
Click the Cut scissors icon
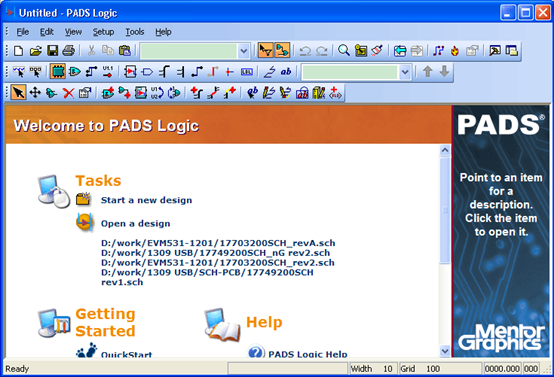[x=91, y=51]
